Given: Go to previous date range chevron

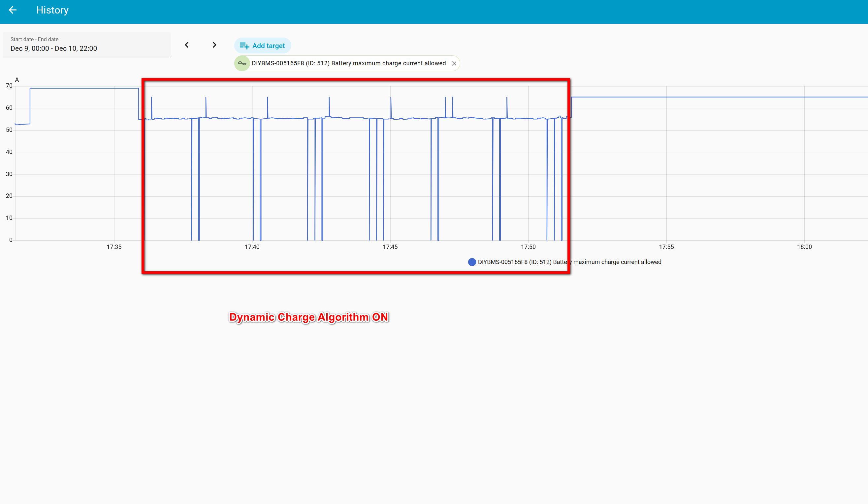Looking at the screenshot, I should point(187,45).
